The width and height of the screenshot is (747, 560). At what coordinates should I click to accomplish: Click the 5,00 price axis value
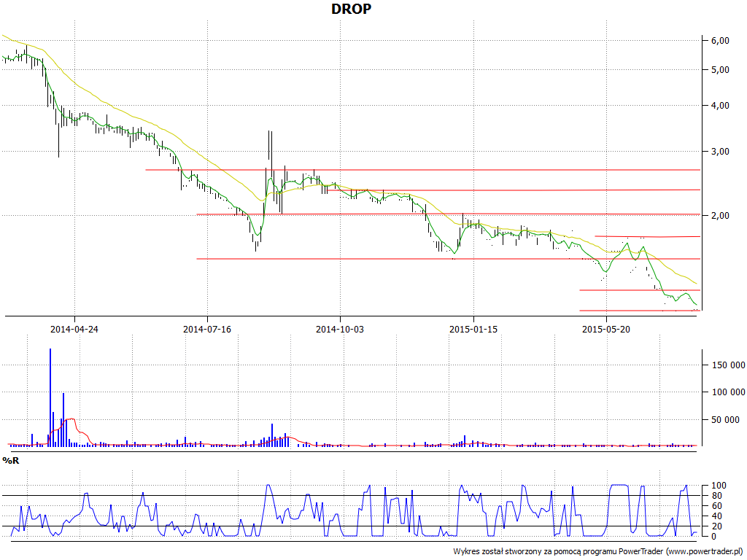point(720,69)
